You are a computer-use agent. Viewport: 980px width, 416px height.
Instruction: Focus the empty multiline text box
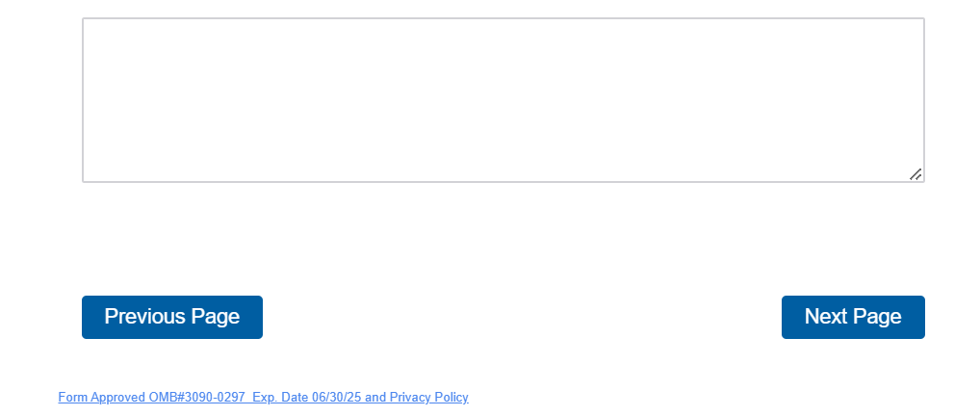503,99
